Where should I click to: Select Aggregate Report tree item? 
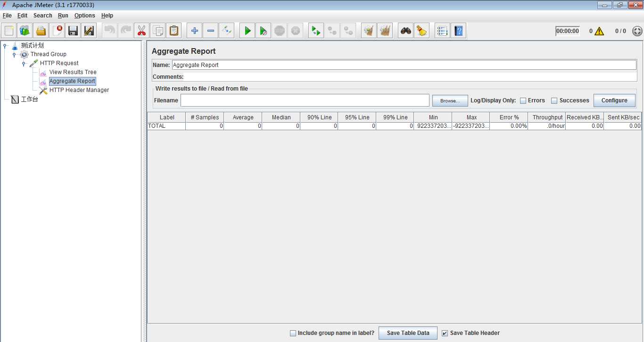coord(72,81)
